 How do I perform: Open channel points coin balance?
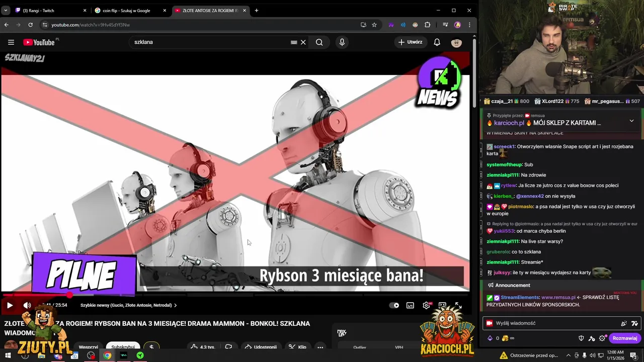[x=509, y=338]
